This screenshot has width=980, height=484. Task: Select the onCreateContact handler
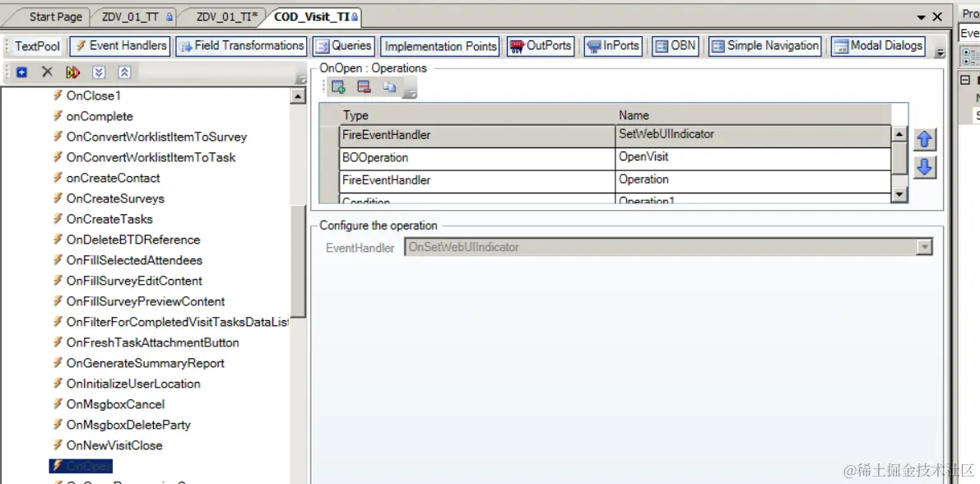coord(113,179)
